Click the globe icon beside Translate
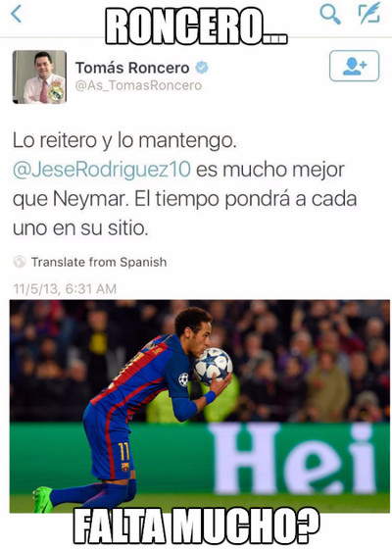The height and width of the screenshot is (551, 392). [x=20, y=262]
